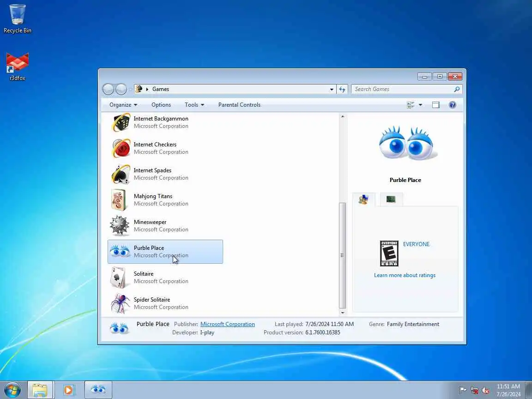532x399 pixels.
Task: Open Windows Explorer from the taskbar
Action: click(40, 390)
